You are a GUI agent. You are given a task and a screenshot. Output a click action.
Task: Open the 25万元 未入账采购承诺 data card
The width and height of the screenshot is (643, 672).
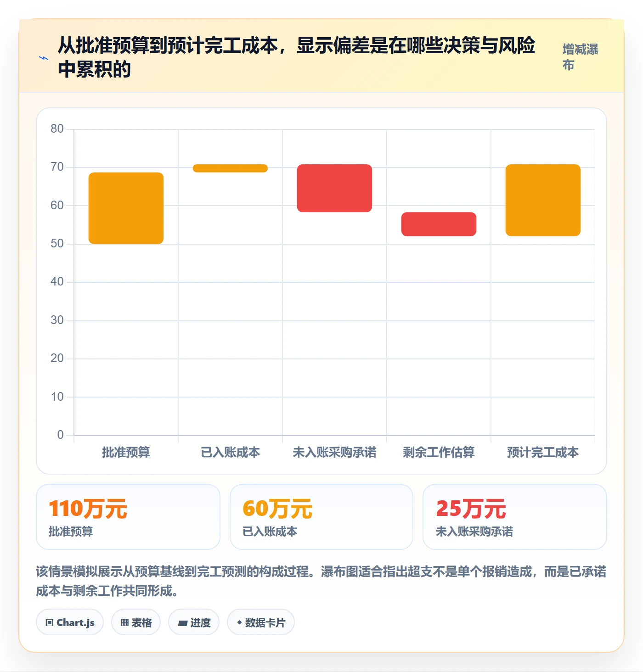[515, 517]
